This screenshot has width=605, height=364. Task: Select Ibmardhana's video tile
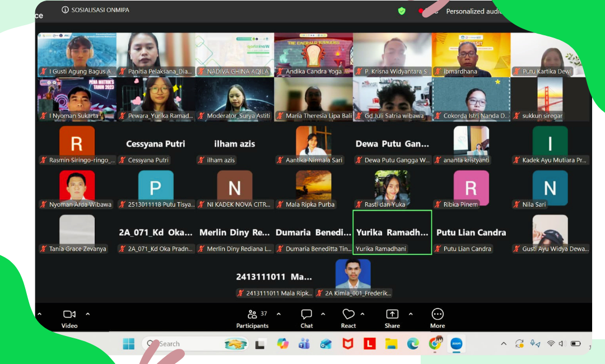471,54
